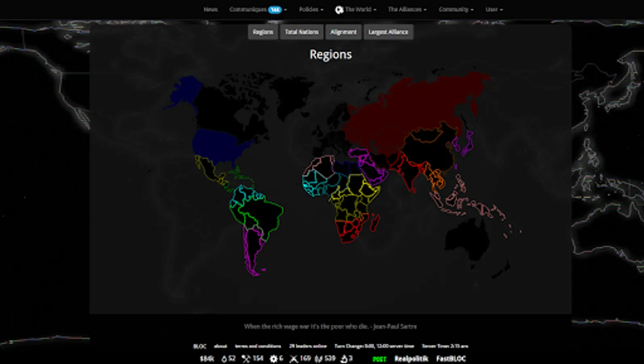Open the about footer link
Viewport: 644px width, 364px height.
[x=221, y=346]
